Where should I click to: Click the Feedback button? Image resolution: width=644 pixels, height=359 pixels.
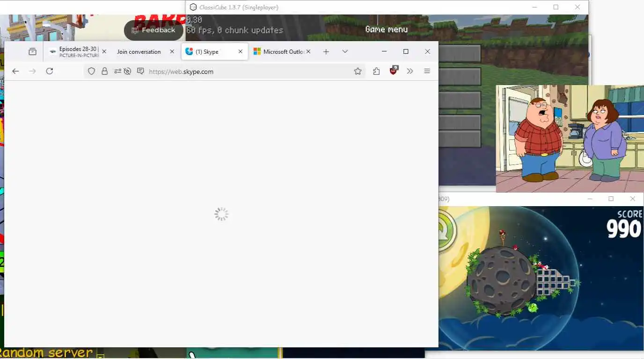(x=154, y=30)
